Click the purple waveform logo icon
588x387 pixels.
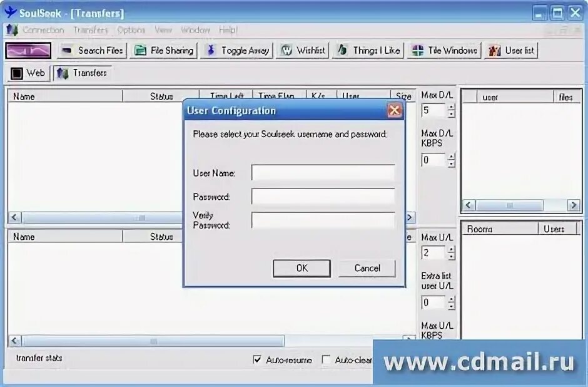28,50
